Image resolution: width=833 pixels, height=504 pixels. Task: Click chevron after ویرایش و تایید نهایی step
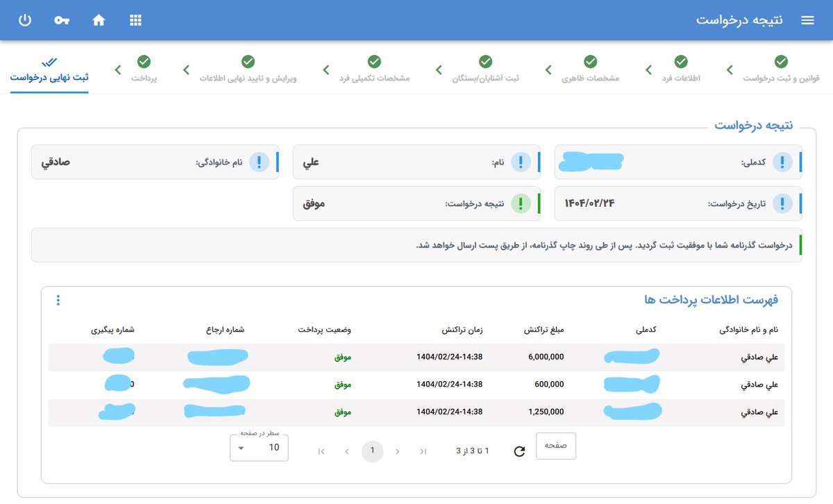click(x=186, y=69)
